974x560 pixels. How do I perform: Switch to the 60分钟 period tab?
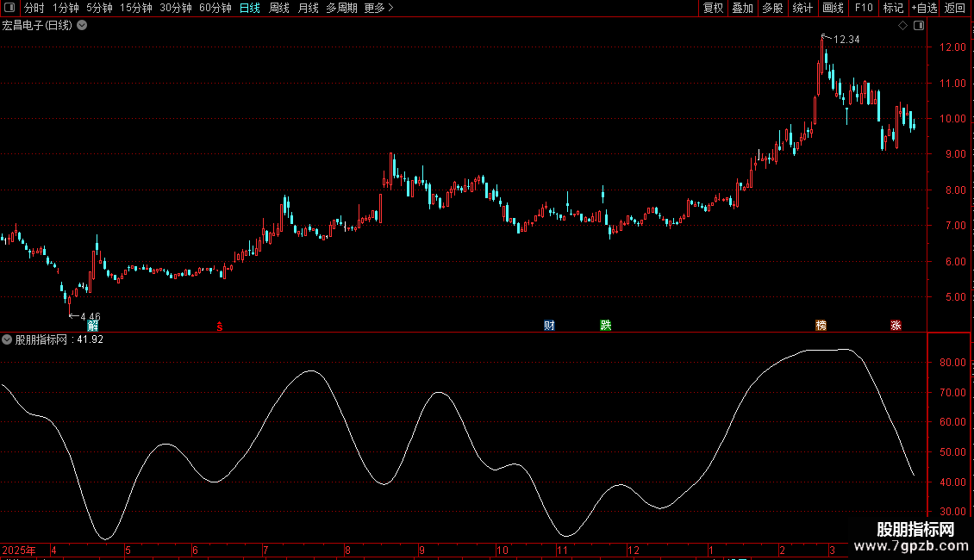(x=215, y=8)
